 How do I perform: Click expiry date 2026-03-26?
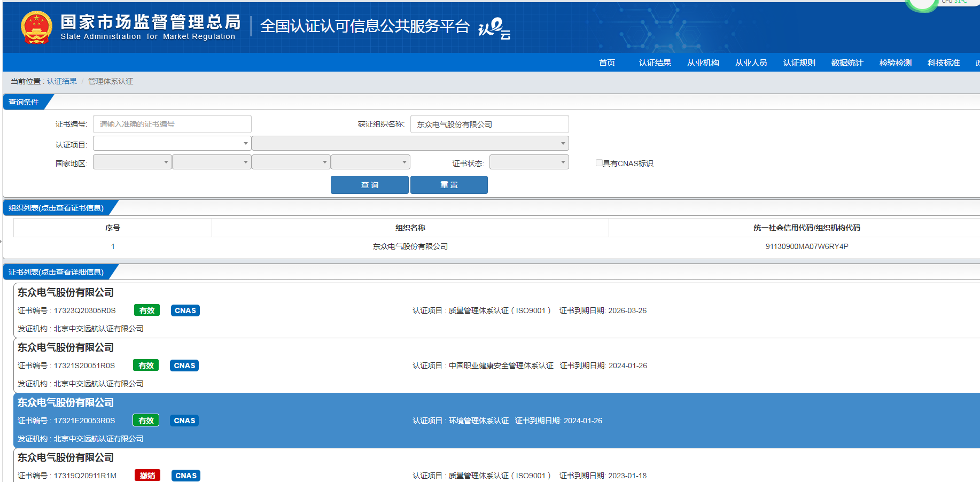point(627,310)
